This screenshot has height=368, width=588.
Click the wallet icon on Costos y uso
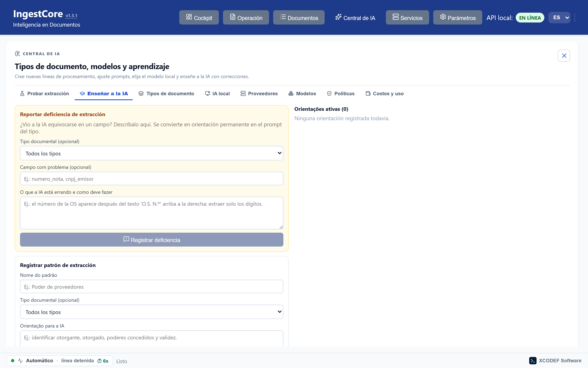point(368,93)
